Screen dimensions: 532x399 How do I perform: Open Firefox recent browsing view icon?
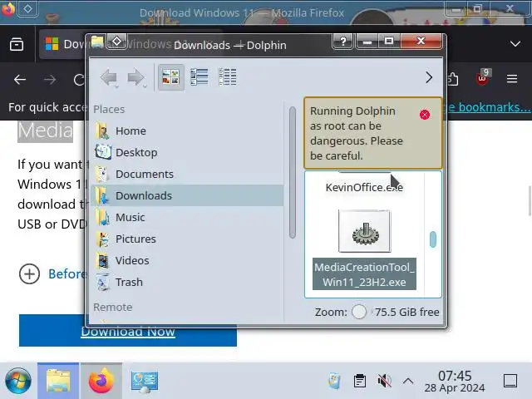[x=17, y=44]
